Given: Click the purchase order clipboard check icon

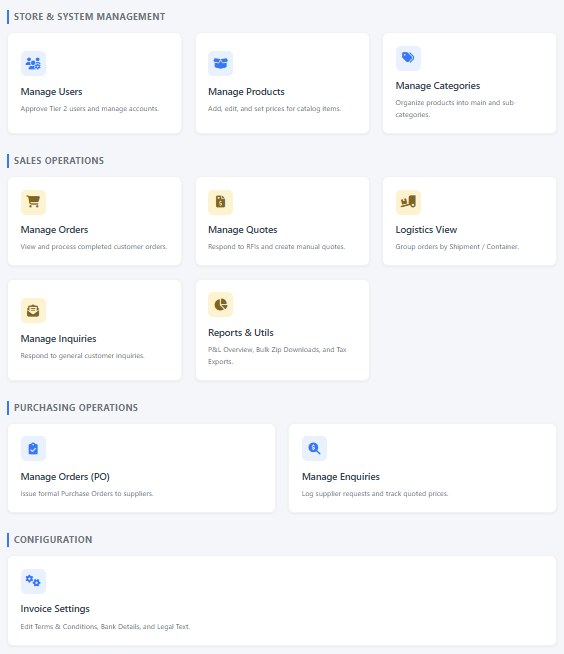Looking at the screenshot, I should coord(33,448).
